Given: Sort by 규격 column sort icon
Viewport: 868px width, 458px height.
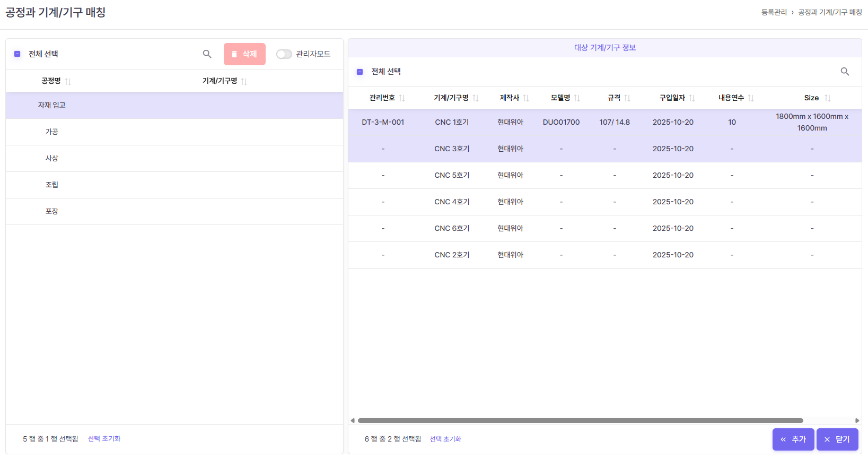Looking at the screenshot, I should pos(627,98).
